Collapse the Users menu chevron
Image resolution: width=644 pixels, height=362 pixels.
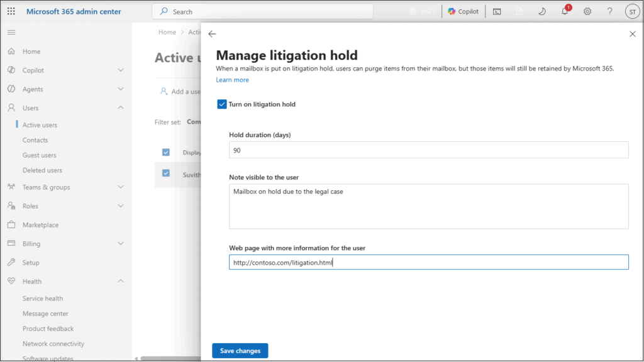pos(121,107)
